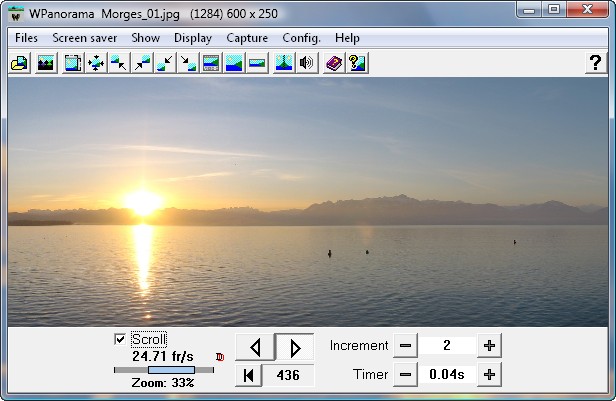Click the Zoom: 33% label

click(163, 383)
